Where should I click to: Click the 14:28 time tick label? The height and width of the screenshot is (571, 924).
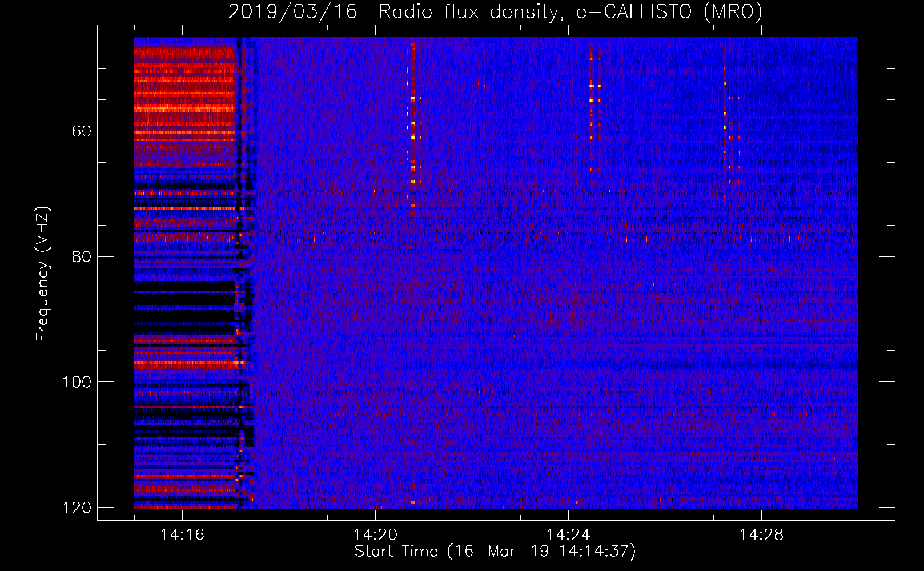[x=761, y=535]
